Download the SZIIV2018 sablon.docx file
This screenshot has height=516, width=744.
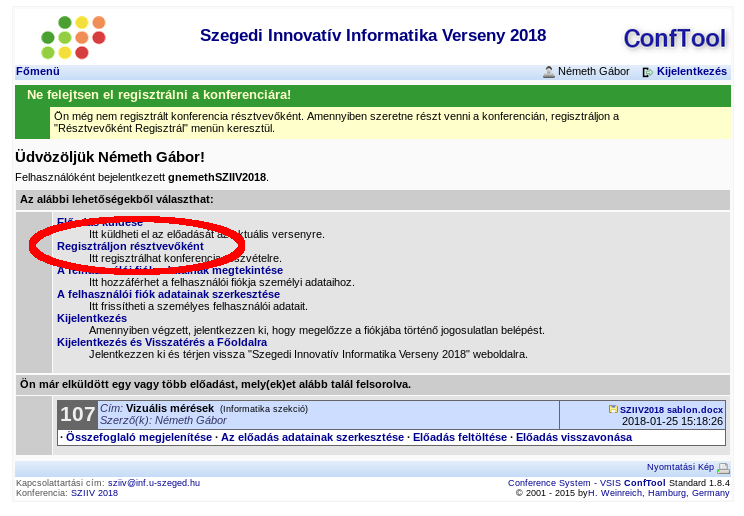(x=670, y=409)
